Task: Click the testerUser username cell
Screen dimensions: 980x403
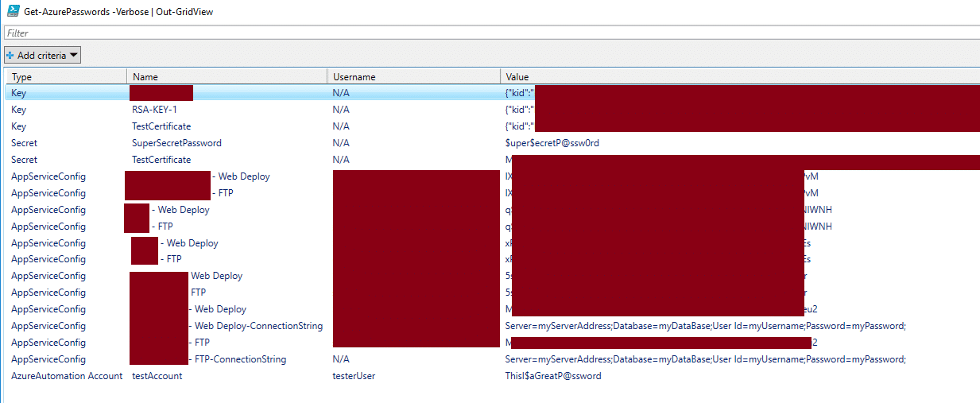Action: point(354,376)
